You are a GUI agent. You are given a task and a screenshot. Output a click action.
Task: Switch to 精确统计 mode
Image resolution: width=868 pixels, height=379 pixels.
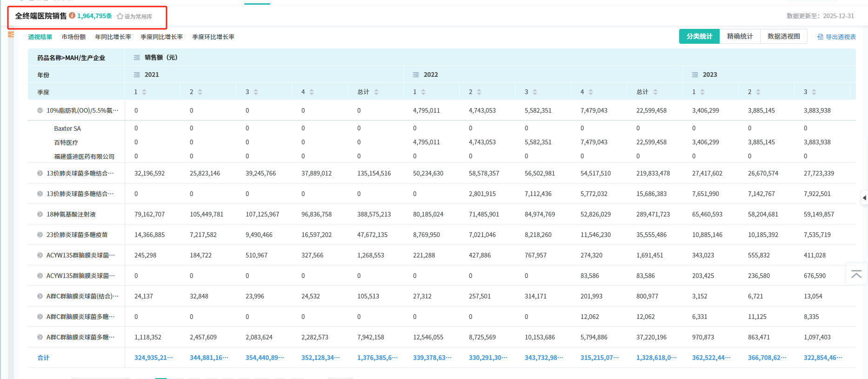point(740,36)
